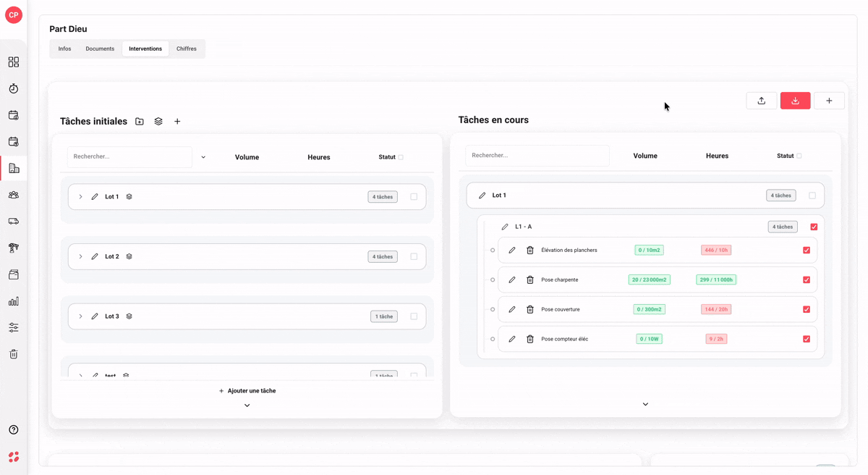This screenshot has width=868, height=475.
Task: Switch to the Chiffres tab
Action: coord(187,49)
